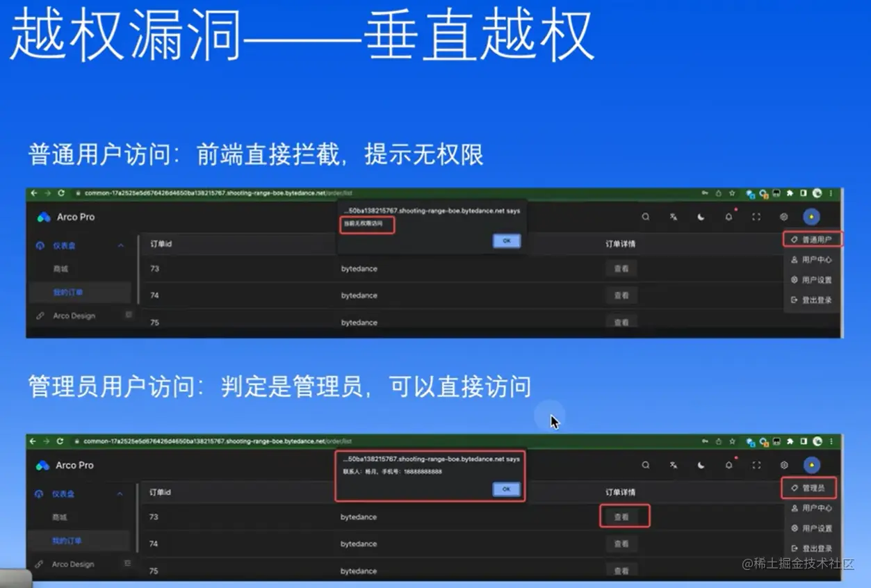Choose 登出登录 in the 管理员 avatar menu
The height and width of the screenshot is (588, 871).
(811, 548)
